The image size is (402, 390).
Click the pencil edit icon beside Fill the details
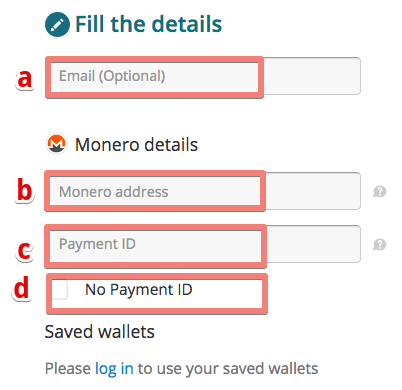[57, 24]
